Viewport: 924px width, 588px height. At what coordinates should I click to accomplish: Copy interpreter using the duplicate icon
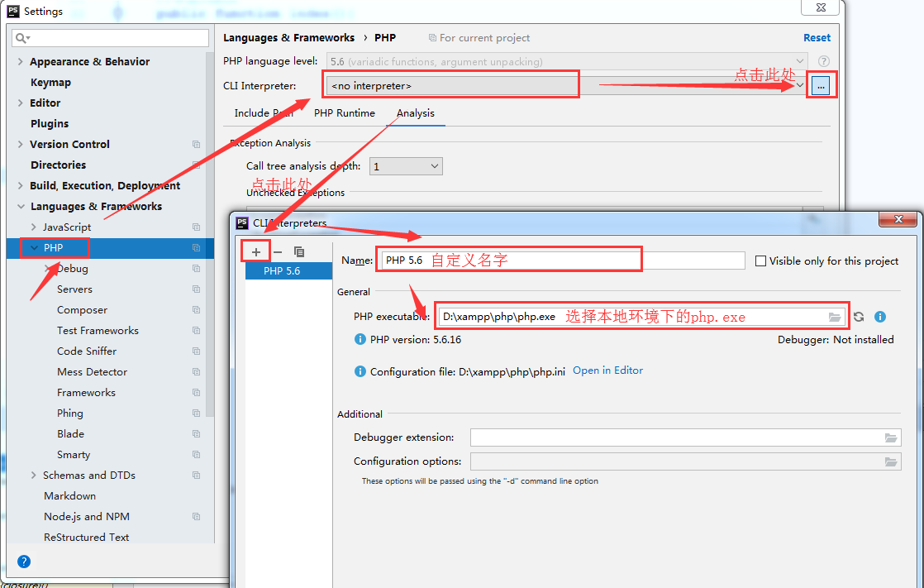point(298,252)
